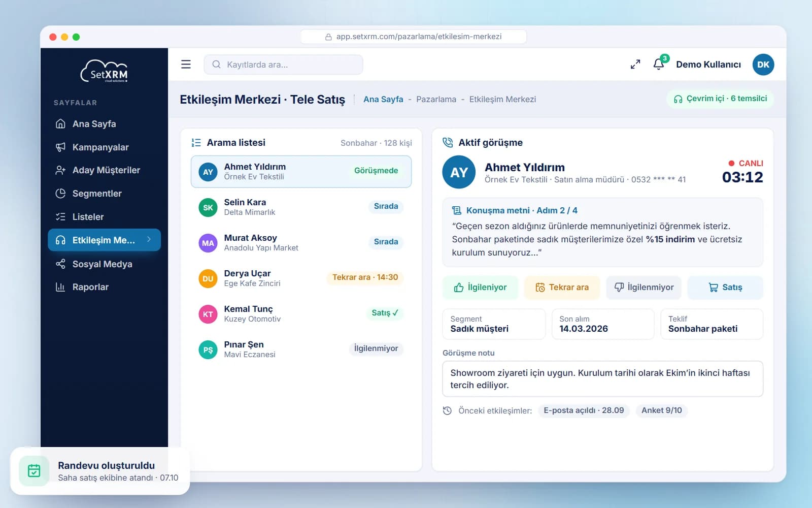
Task: Click the Kayıtlarda ara search field
Action: (x=283, y=65)
